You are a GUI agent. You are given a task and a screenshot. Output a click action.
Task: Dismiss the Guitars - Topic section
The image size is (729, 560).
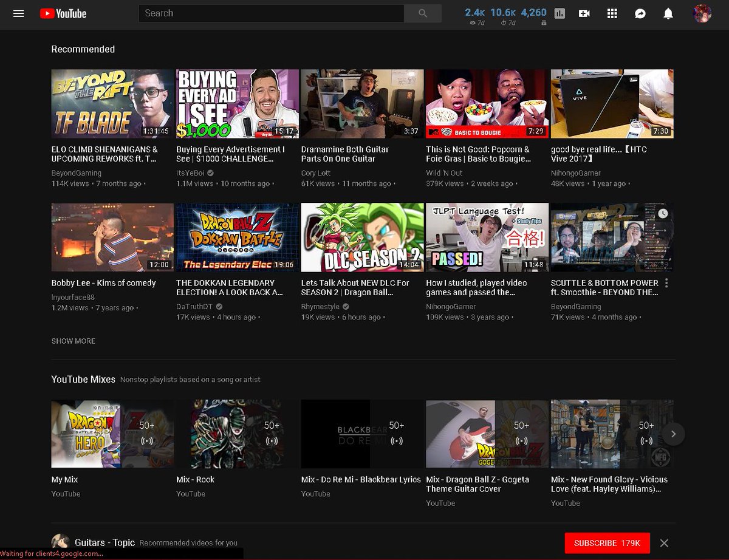pyautogui.click(x=664, y=543)
